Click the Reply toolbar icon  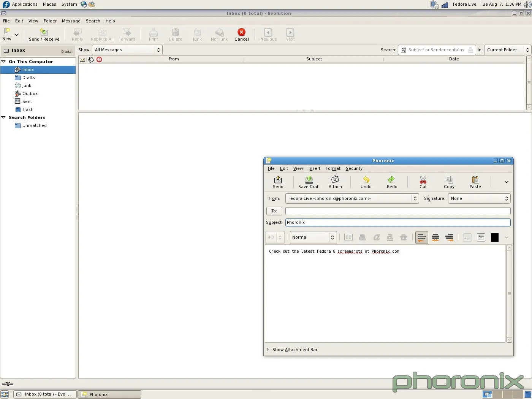click(78, 32)
